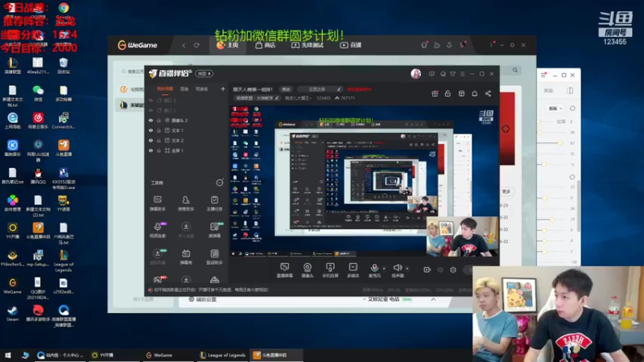Open user avatar in Douyu title bar
This screenshot has width=644, height=362.
click(415, 73)
